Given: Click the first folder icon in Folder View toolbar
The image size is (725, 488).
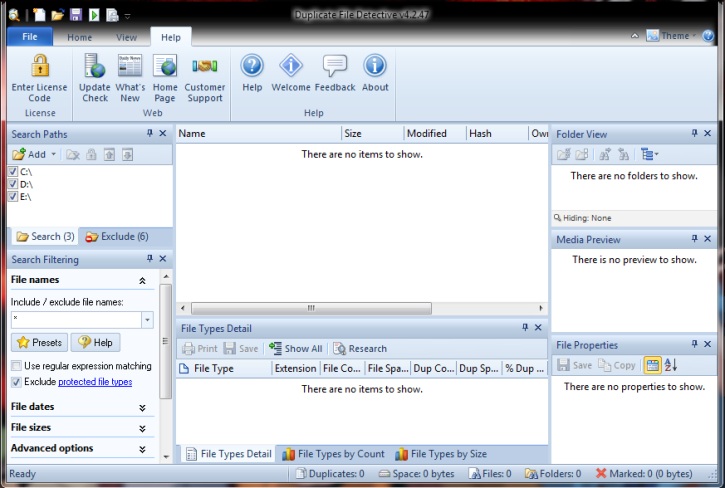Looking at the screenshot, I should 563,154.
